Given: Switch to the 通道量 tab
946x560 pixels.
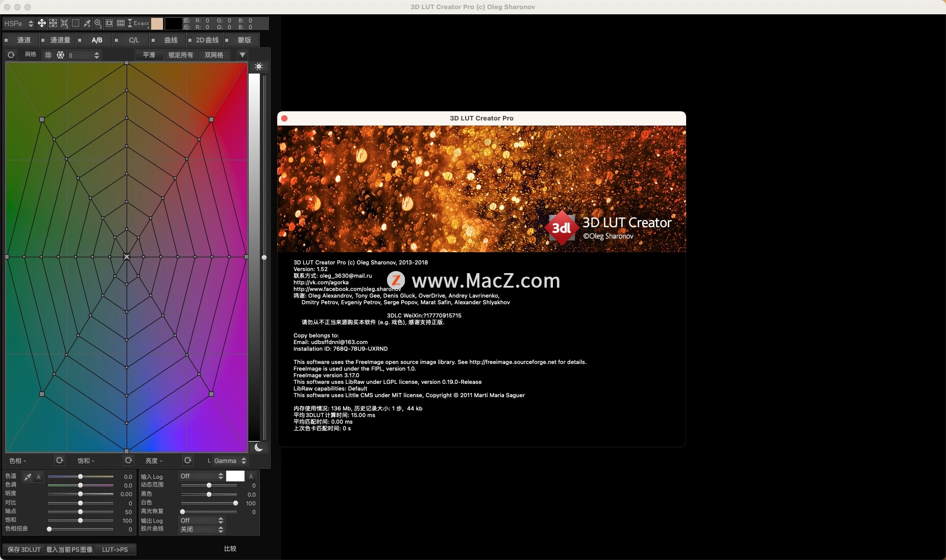Looking at the screenshot, I should 60,40.
